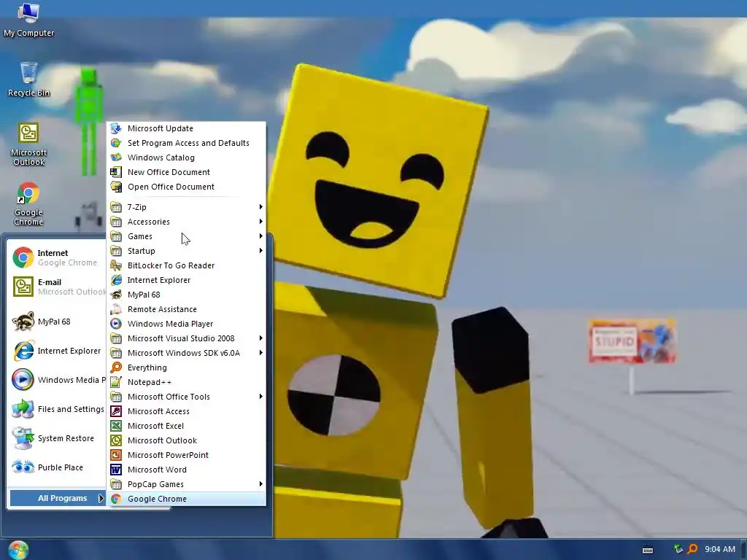747x560 pixels.
Task: Click Microsoft Outlook icon in programs list
Action: click(116, 440)
